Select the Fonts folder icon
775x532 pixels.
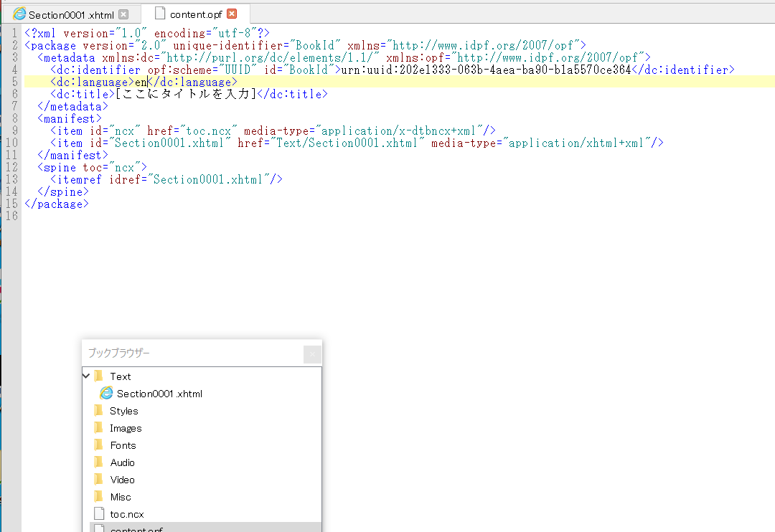pos(99,445)
